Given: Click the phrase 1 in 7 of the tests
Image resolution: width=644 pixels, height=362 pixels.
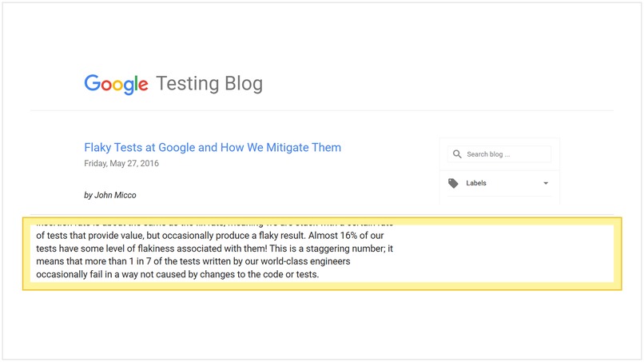Looking at the screenshot, I should [x=165, y=261].
